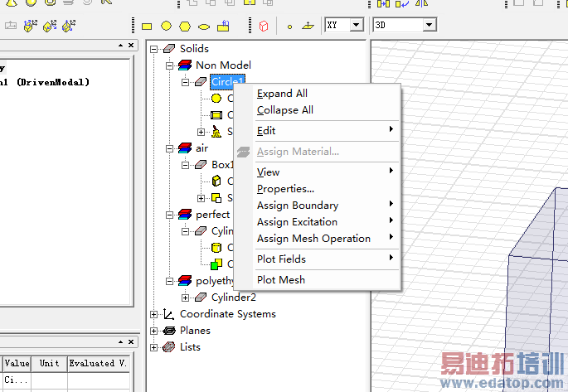Click the CreateCircle yellow circle icon
The height and width of the screenshot is (392, 568).
[216, 98]
